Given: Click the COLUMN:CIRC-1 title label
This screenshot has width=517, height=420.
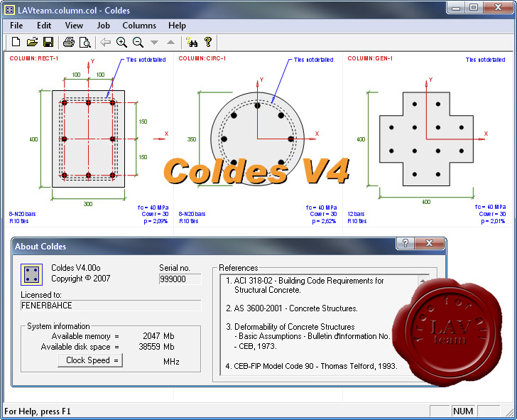Looking at the screenshot, I should (202, 58).
